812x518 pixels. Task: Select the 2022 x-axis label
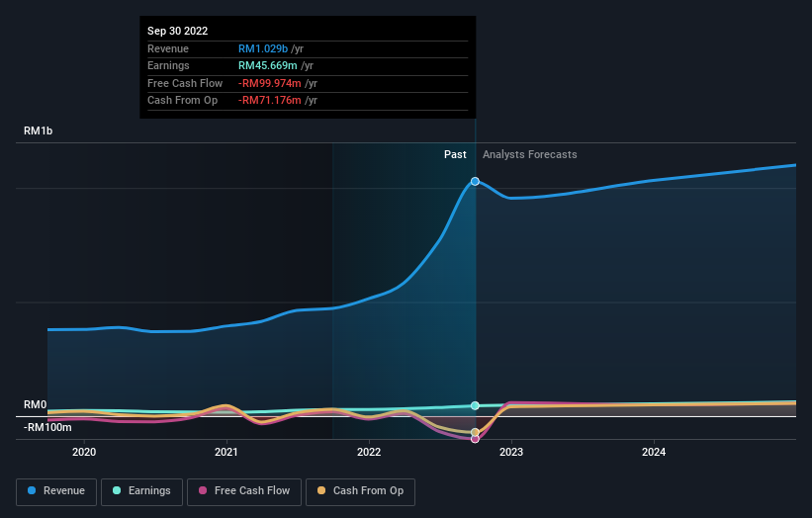[x=369, y=452]
